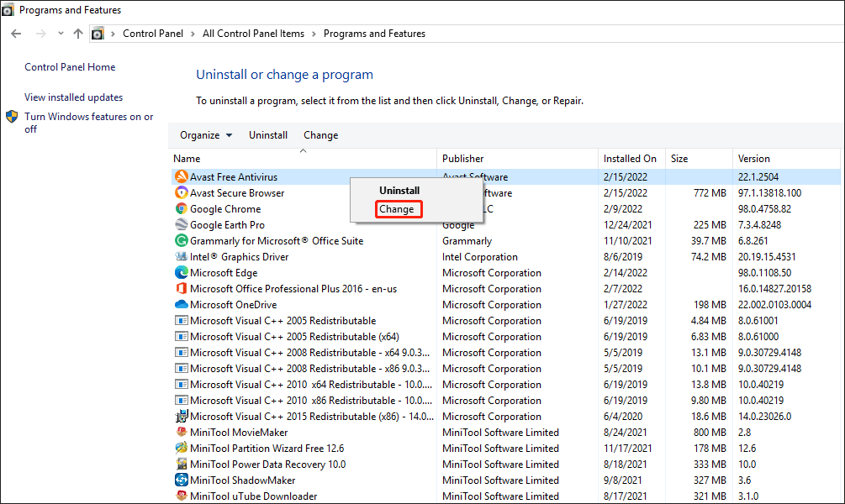Click the Microsoft Edge icon
845x504 pixels.
(182, 272)
